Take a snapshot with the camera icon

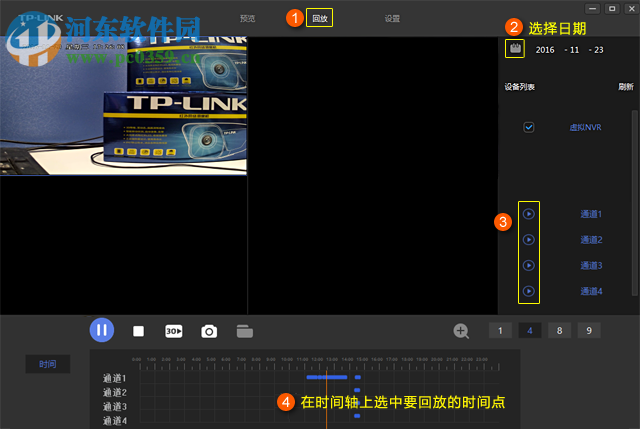coord(209,331)
